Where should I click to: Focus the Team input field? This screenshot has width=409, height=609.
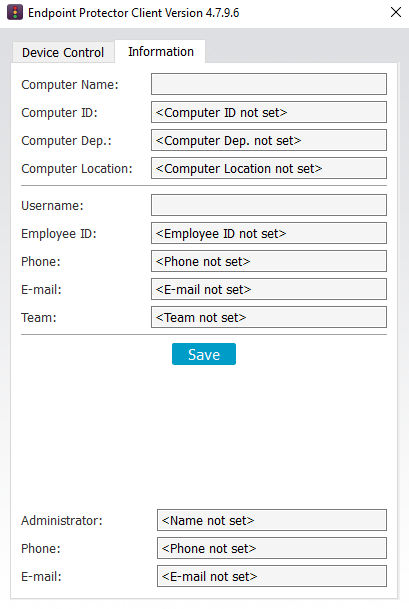[x=269, y=317]
